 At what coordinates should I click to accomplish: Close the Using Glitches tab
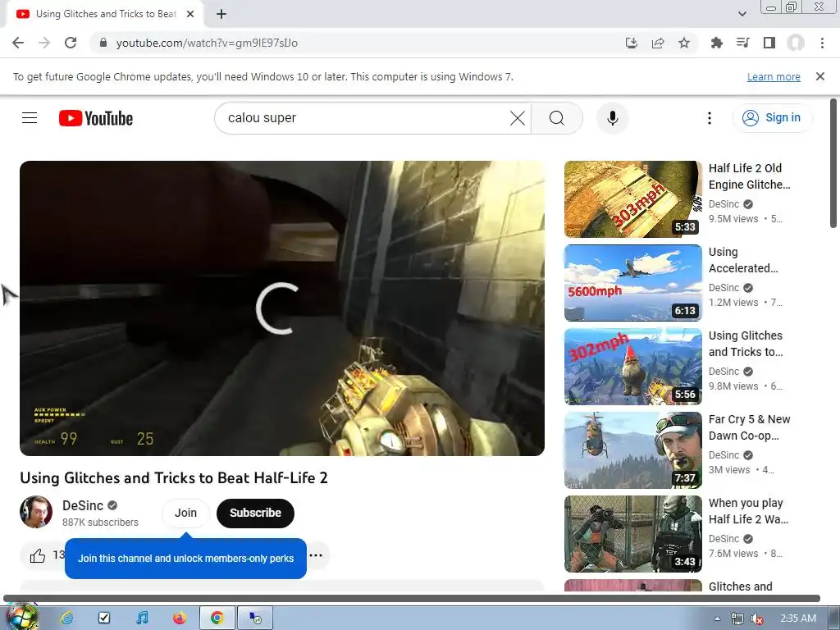point(189,14)
